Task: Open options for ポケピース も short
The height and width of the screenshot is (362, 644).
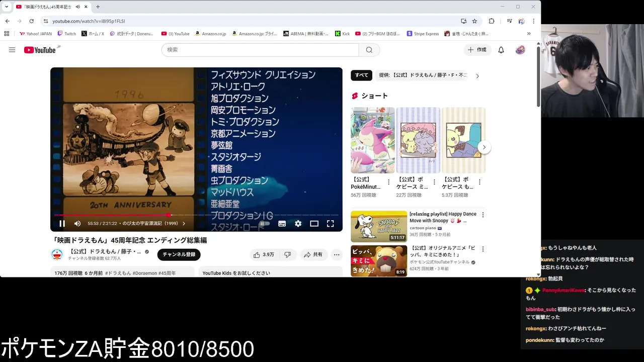Action: pos(479,182)
